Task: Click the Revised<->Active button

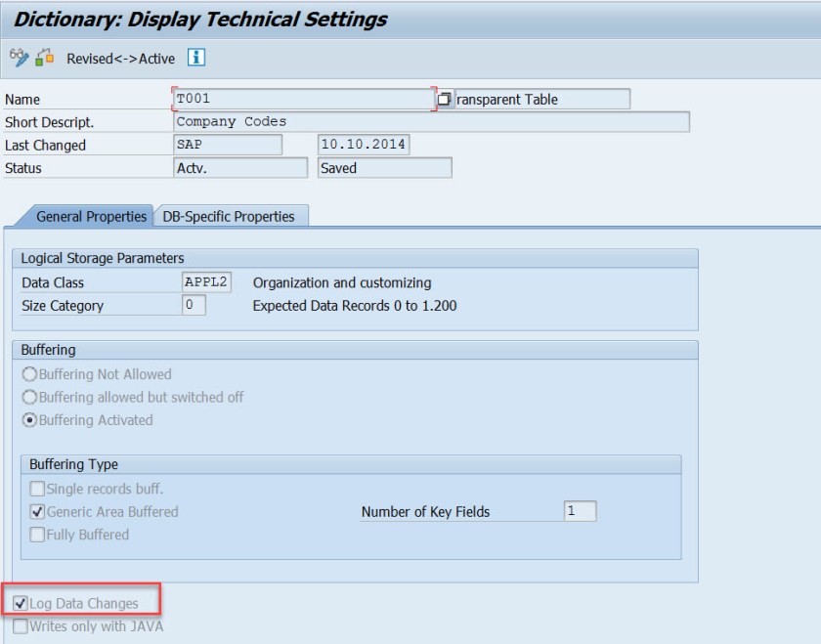Action: 120,59
